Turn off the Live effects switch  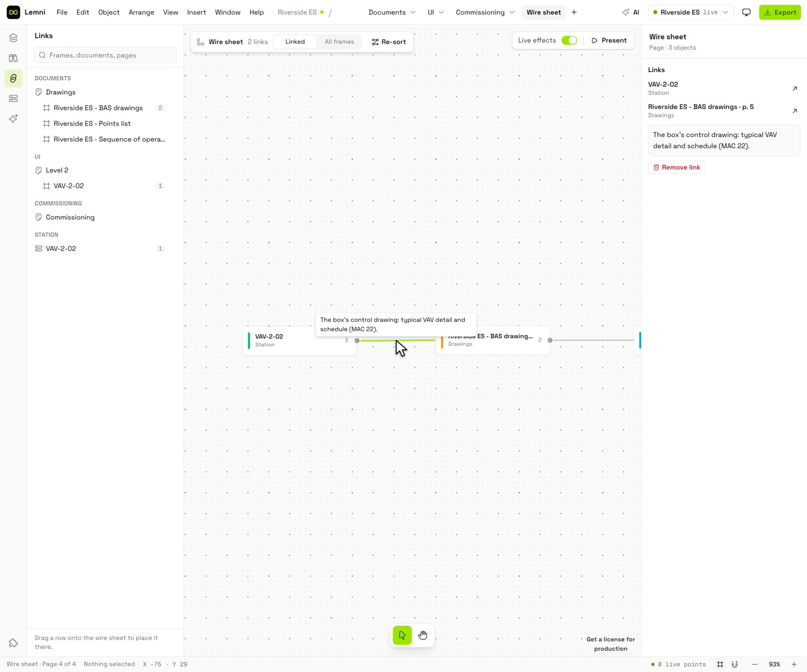pos(569,40)
